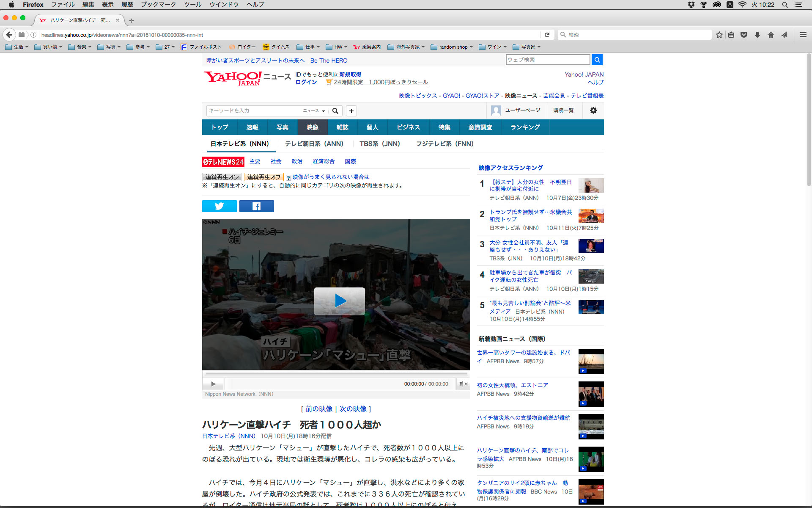812x508 pixels.
Task: Turn on 連続再生オン continuous playback
Action: pos(222,177)
